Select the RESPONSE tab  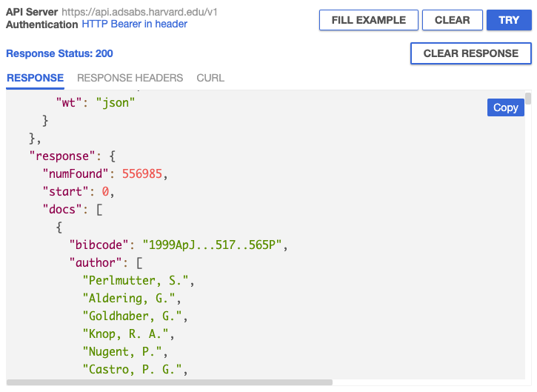point(35,78)
